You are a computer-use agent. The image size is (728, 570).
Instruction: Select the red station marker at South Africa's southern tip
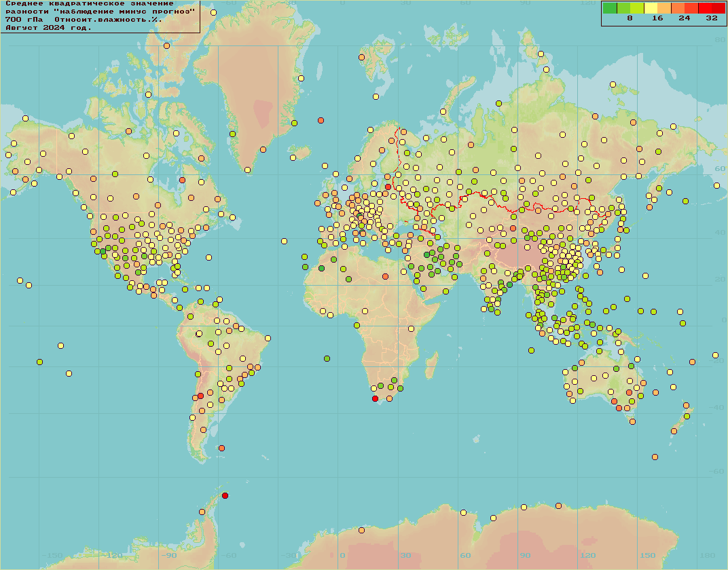(x=375, y=398)
